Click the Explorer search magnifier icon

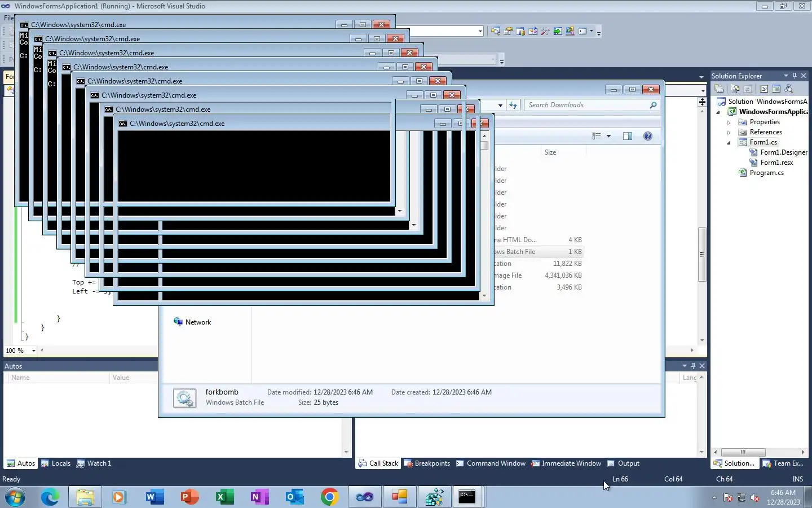click(653, 105)
